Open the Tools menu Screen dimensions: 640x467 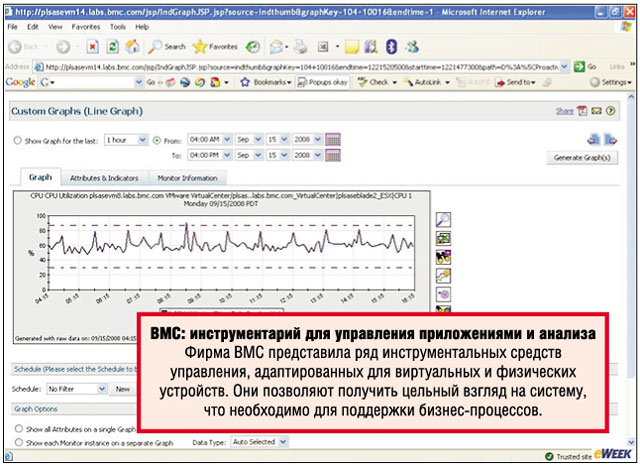coord(118,27)
